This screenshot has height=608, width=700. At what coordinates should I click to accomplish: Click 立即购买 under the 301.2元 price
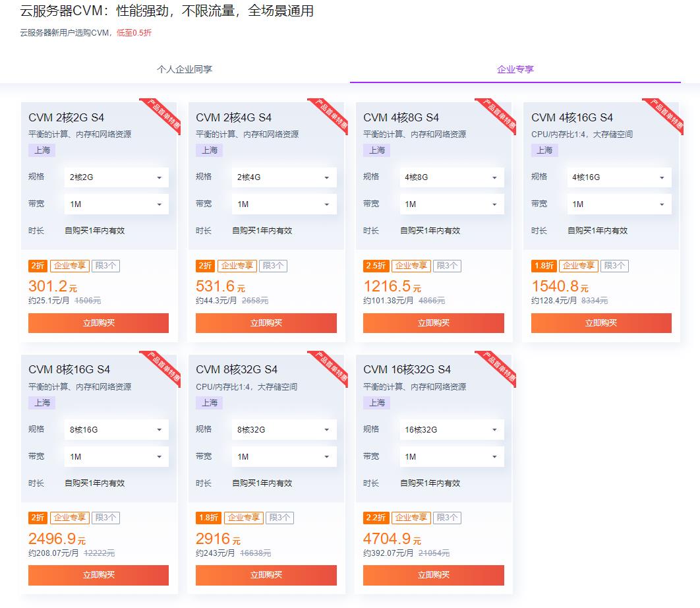[99, 323]
